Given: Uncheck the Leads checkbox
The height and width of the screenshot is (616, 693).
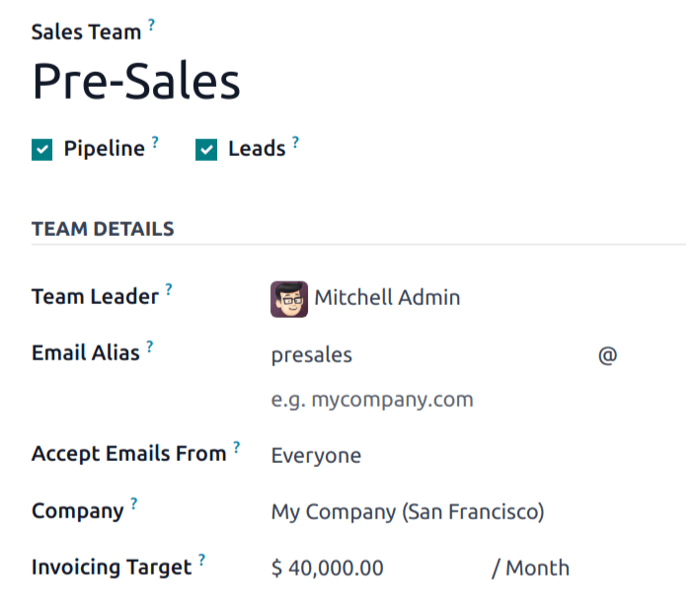Looking at the screenshot, I should point(206,150).
